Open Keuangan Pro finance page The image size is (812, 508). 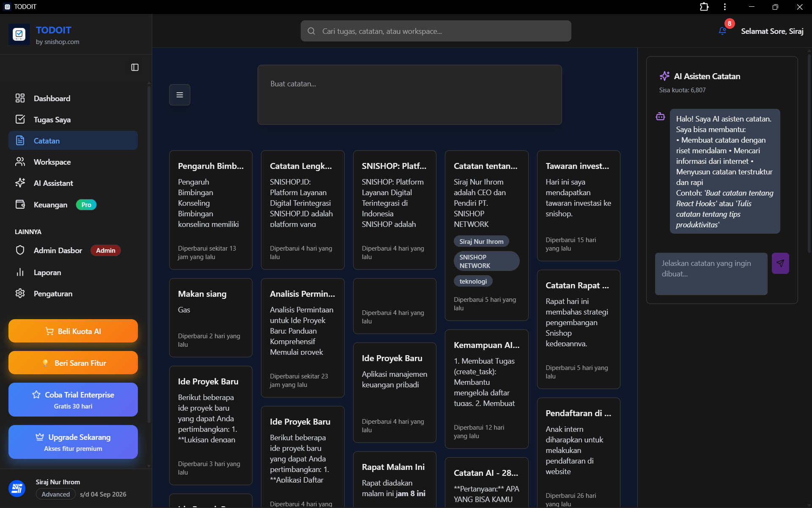[x=51, y=204]
